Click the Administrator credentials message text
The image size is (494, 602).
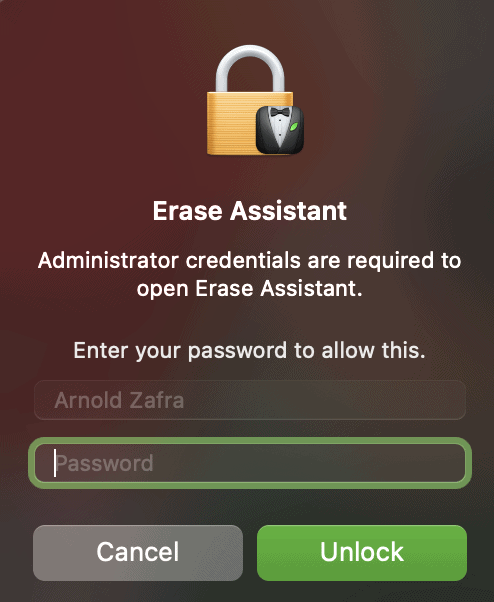coord(250,274)
